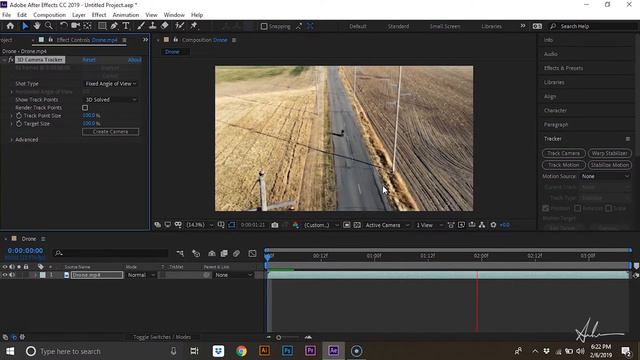Open the magnification ratio dropdown
This screenshot has width=640, height=360.
(200, 225)
